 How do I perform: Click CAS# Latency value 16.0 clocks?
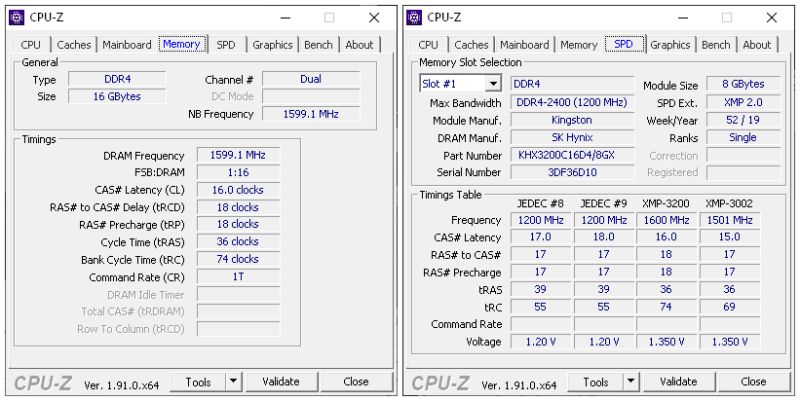(238, 190)
